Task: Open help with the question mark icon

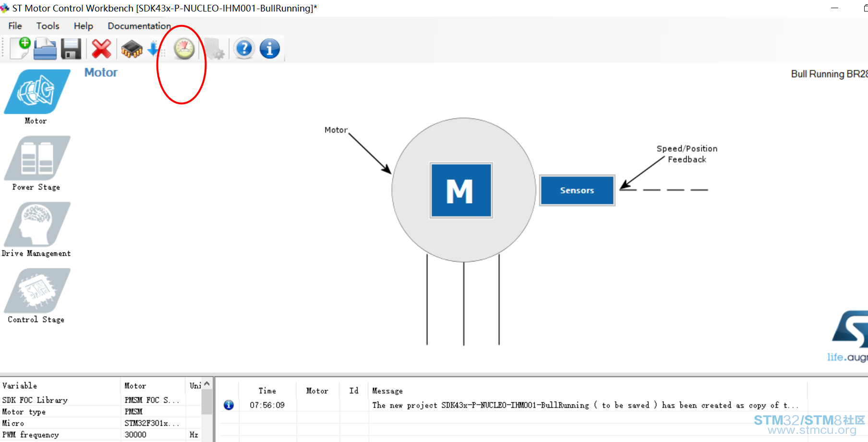Action: pyautogui.click(x=244, y=48)
